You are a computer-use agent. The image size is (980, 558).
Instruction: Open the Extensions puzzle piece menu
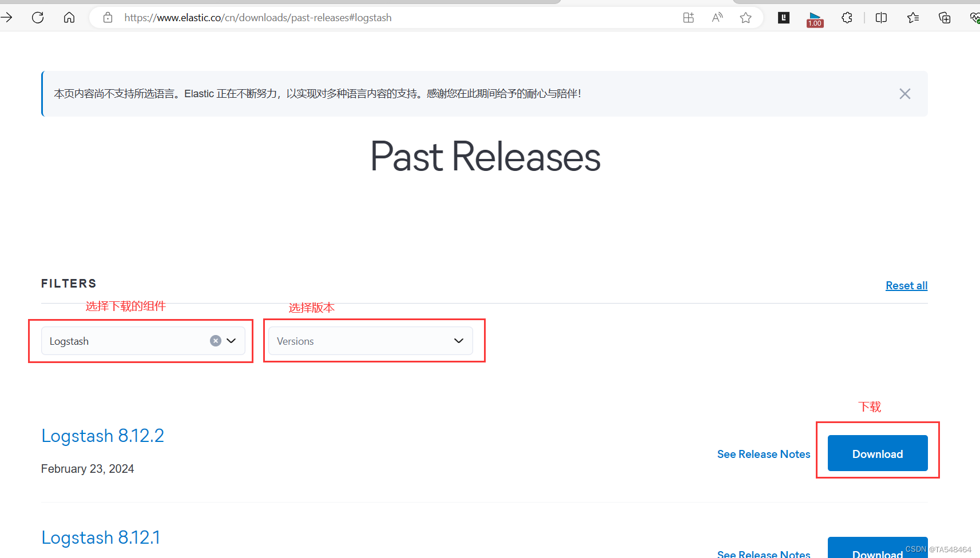847,18
